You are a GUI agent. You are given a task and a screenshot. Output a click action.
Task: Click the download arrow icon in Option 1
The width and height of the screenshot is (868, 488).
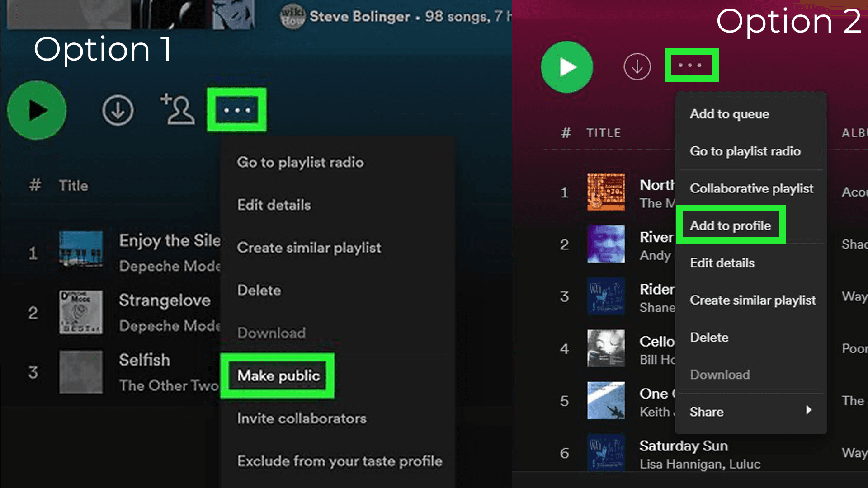coord(118,110)
